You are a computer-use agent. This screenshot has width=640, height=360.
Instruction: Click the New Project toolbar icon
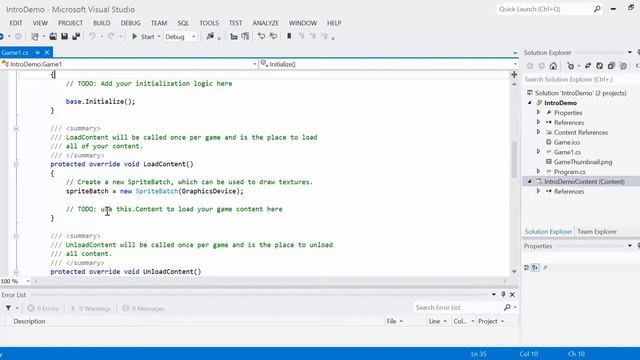point(35,37)
